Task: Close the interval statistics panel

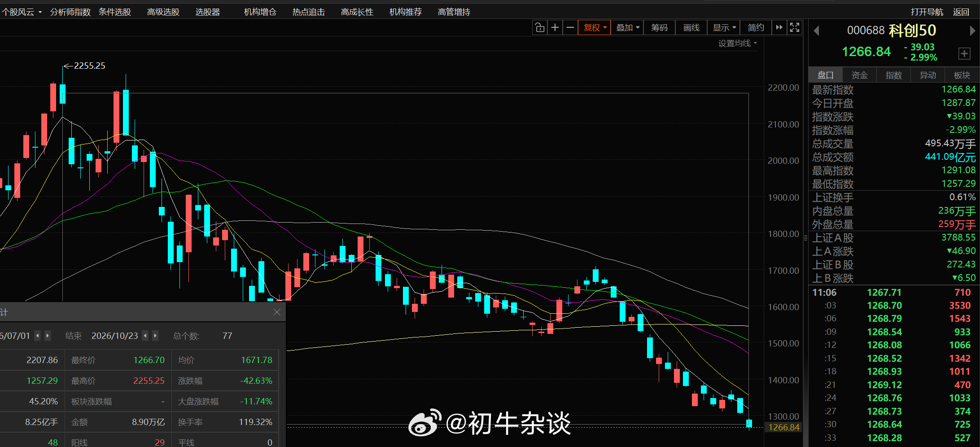Action: click(x=277, y=312)
